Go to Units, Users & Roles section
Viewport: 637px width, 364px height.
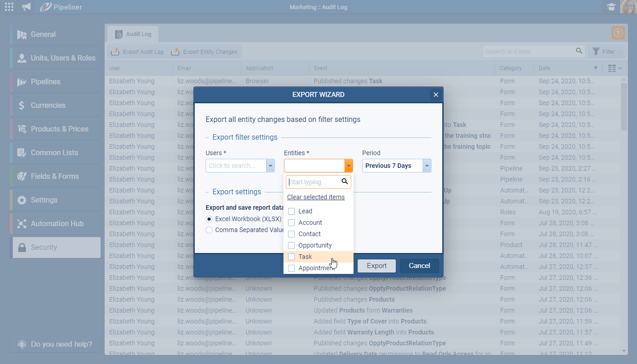(63, 58)
